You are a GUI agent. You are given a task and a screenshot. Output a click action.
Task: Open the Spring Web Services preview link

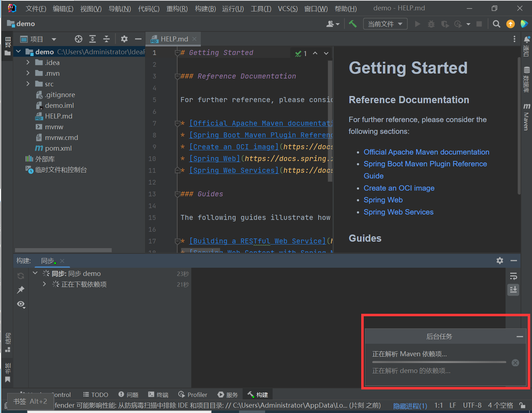click(x=398, y=212)
